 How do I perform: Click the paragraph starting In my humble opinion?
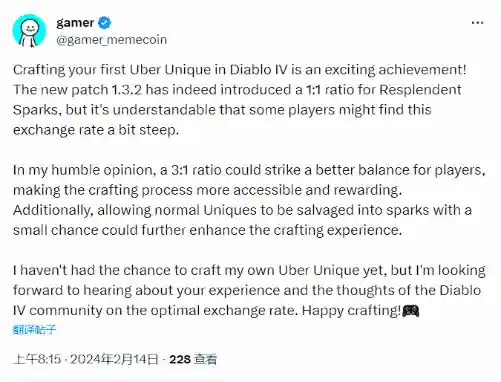pyautogui.click(x=249, y=200)
